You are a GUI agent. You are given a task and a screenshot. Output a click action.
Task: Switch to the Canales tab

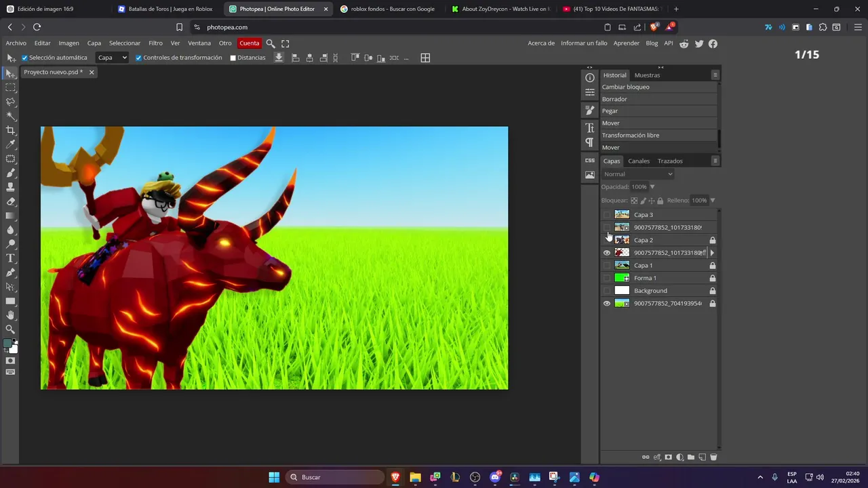(639, 161)
